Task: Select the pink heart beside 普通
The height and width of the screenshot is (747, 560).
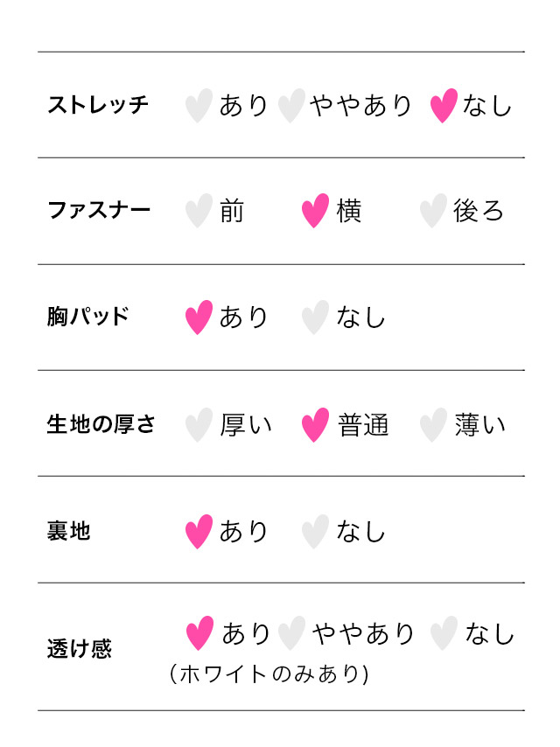Action: pyautogui.click(x=315, y=424)
